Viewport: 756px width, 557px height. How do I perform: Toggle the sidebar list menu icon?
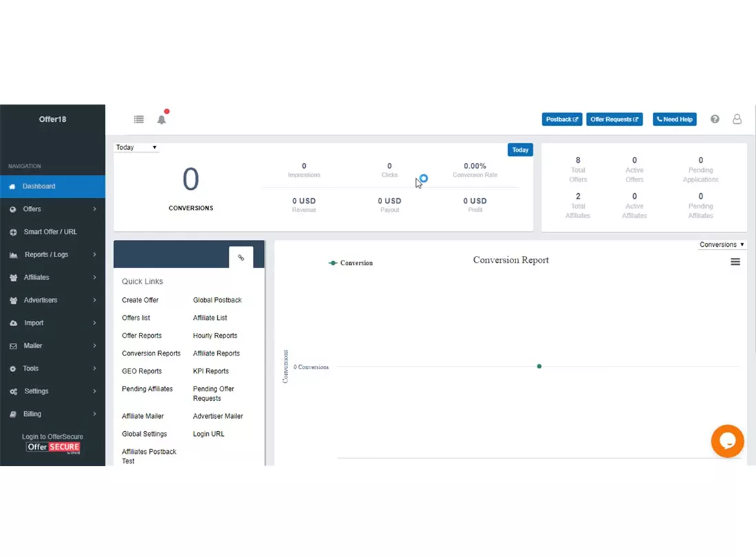coord(139,119)
